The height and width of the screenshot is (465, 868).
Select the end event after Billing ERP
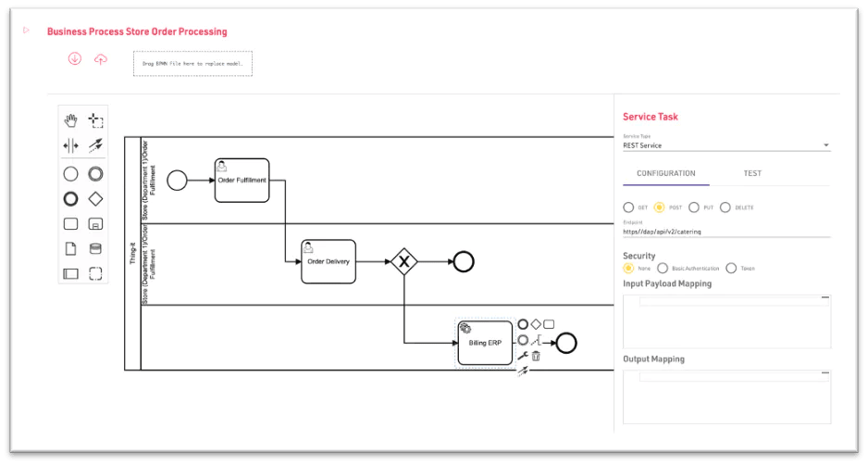[566, 343]
